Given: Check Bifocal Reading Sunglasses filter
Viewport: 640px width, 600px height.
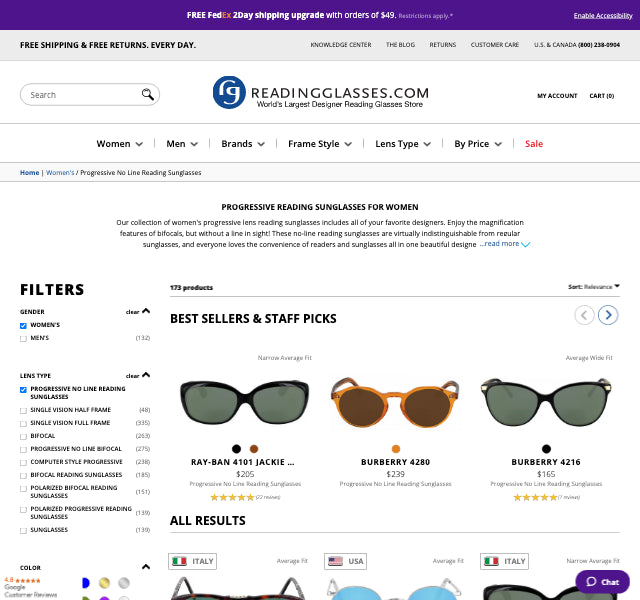Looking at the screenshot, I should click(x=23, y=476).
